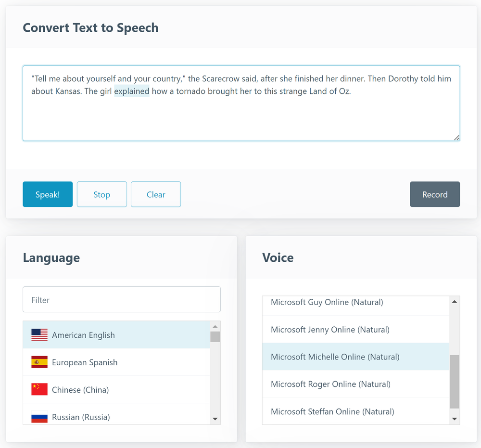Start recording with Record button
Screen dimensions: 481x448
435,194
